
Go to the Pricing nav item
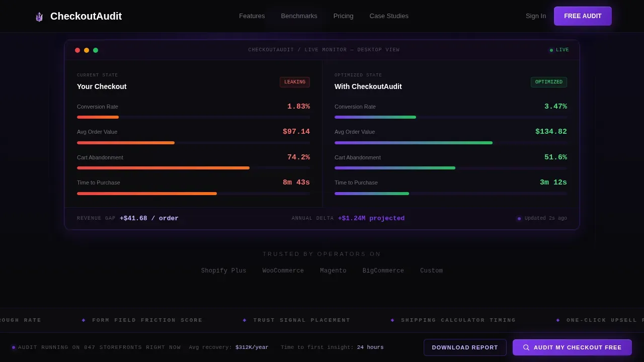(x=343, y=16)
